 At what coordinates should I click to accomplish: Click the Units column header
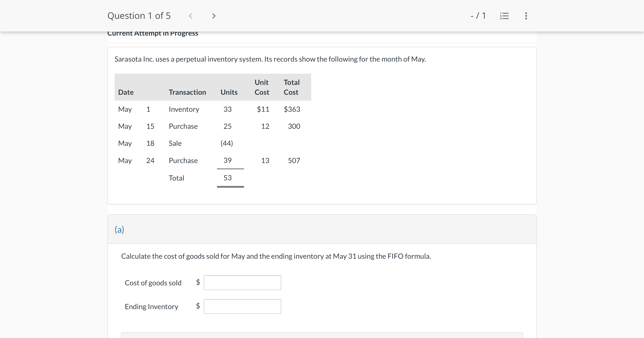tap(229, 92)
